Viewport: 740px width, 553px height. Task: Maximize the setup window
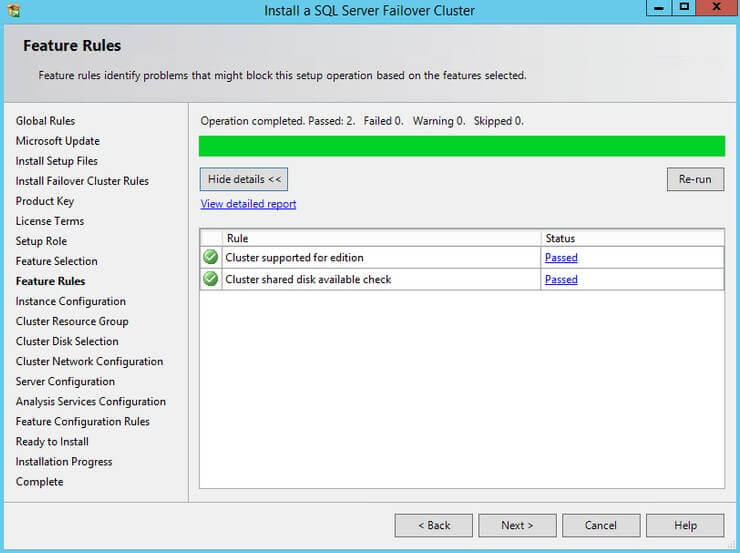pos(684,8)
